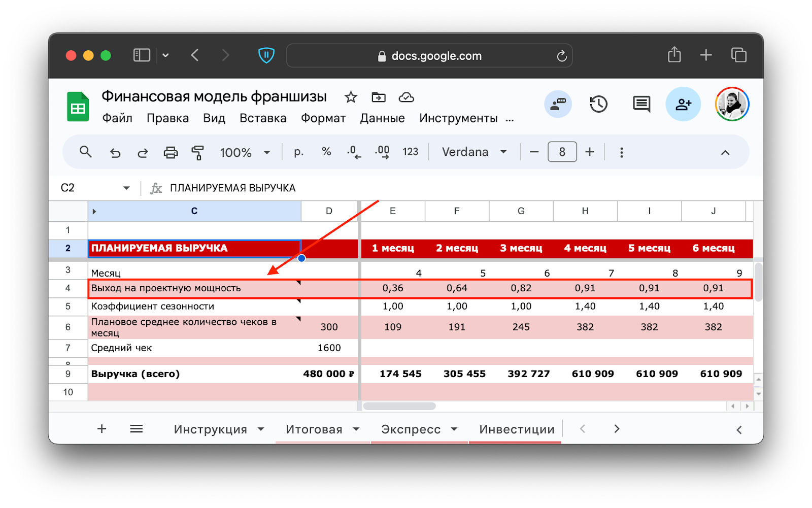Click the move to folder icon
812x508 pixels.
379,97
